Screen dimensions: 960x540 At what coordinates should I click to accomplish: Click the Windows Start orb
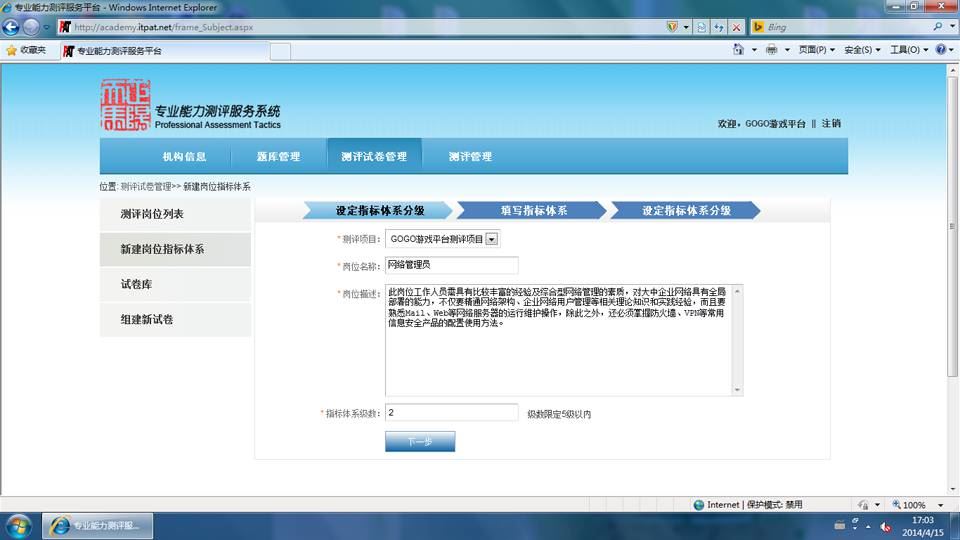point(18,527)
